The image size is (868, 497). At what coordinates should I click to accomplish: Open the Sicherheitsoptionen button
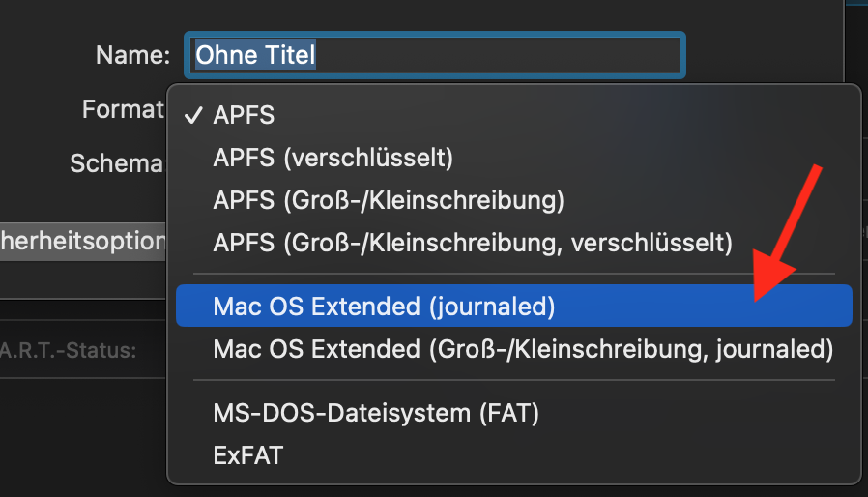(x=82, y=242)
